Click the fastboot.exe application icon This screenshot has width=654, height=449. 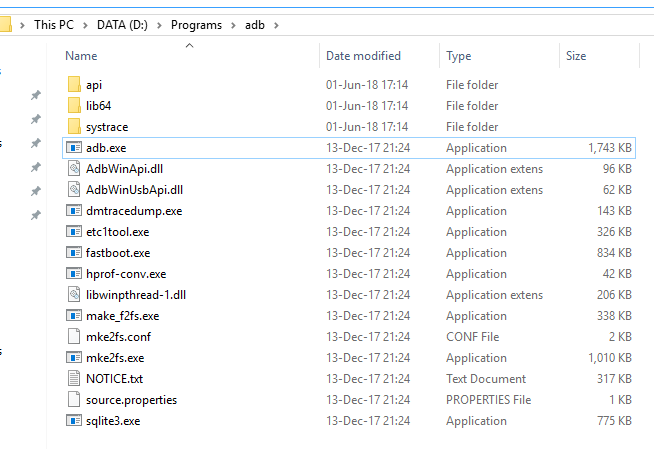pos(74,252)
